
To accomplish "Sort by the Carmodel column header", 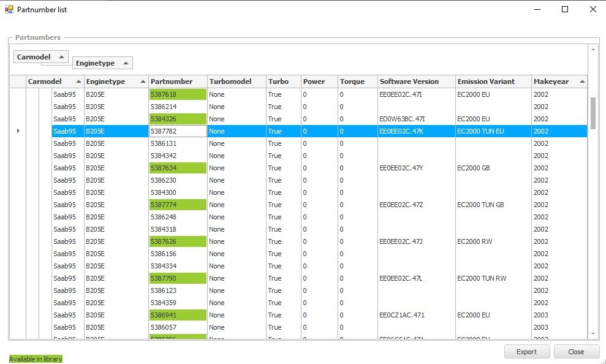I will (55, 82).
